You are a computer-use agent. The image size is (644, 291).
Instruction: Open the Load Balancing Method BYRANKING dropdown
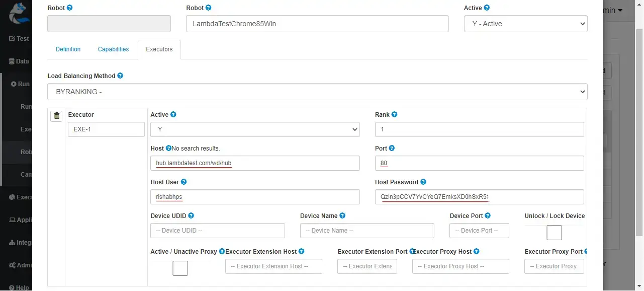(317, 92)
